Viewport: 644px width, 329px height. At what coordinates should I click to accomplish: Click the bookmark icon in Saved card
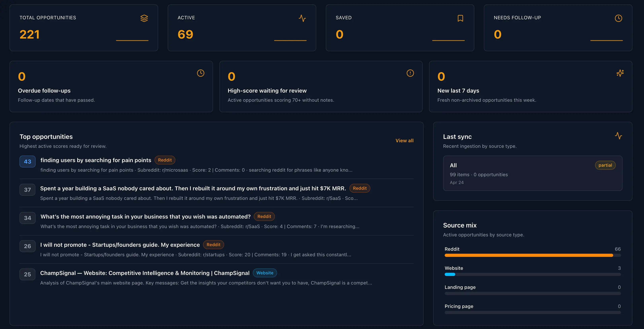coord(460,18)
